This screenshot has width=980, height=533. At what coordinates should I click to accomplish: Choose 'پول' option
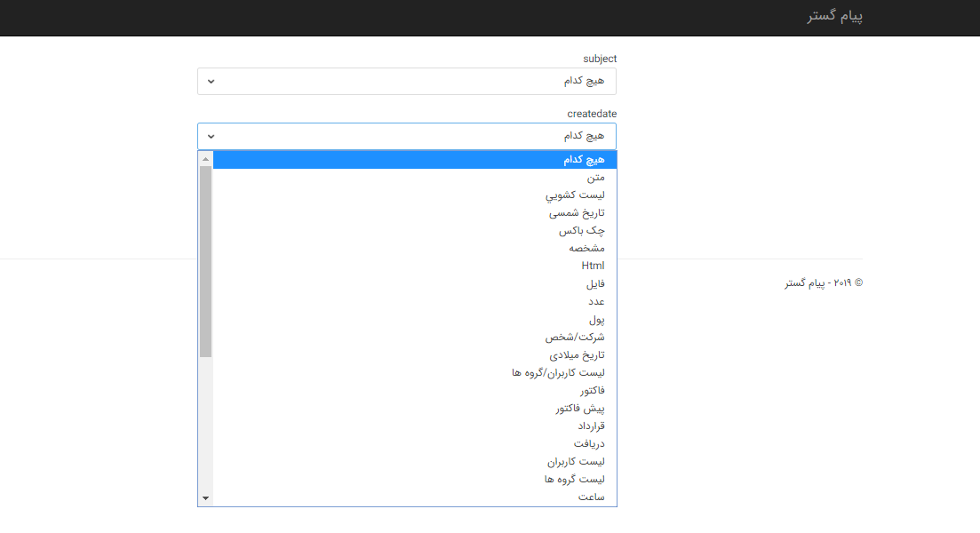(x=414, y=320)
